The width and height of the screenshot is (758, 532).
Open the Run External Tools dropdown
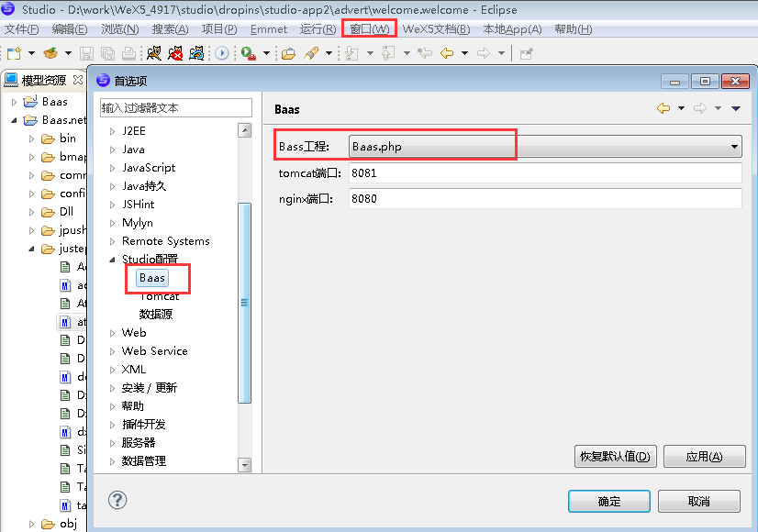(x=266, y=53)
